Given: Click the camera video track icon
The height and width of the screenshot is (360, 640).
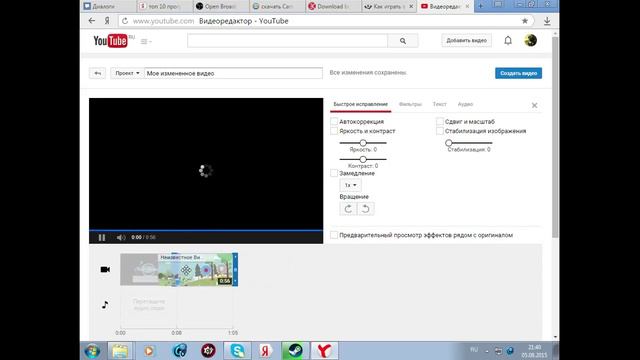Looking at the screenshot, I should (105, 269).
